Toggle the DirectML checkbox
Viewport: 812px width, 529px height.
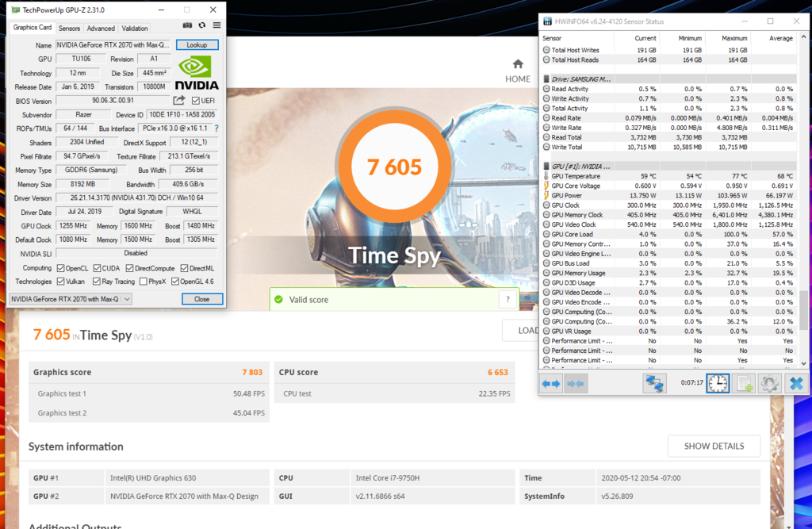(x=184, y=268)
